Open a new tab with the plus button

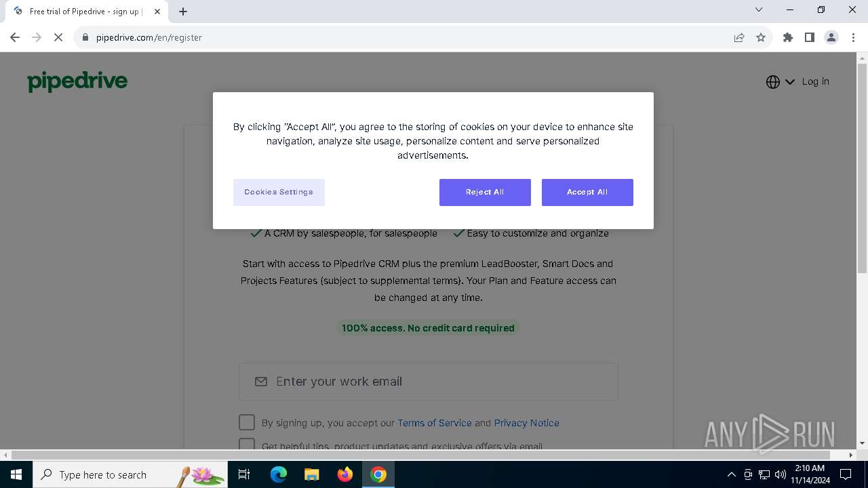tap(183, 11)
